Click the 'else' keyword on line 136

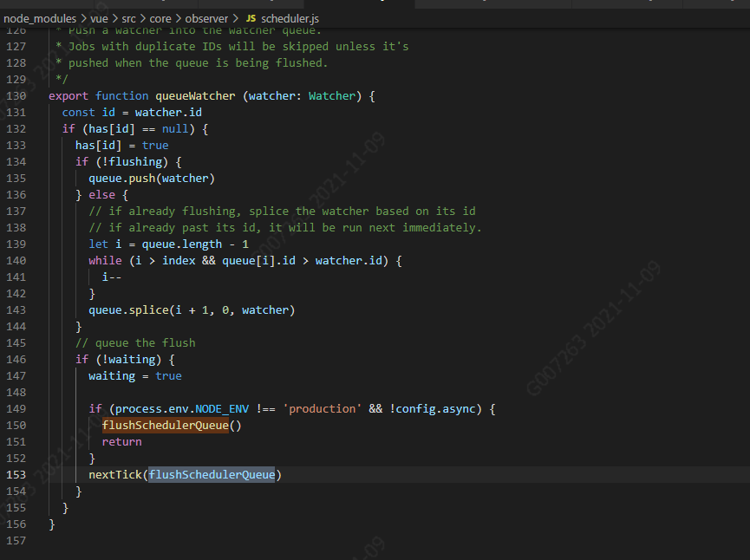tap(102, 195)
